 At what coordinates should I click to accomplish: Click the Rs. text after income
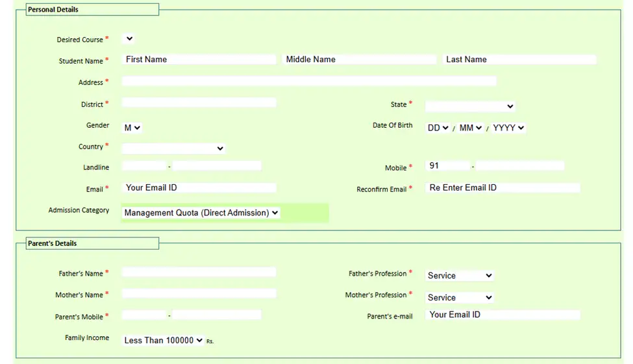click(x=210, y=341)
